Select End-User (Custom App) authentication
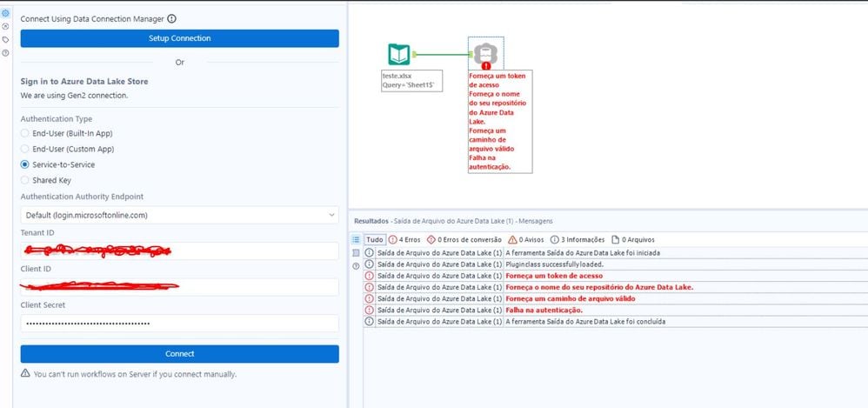The height and width of the screenshot is (408, 868). 24,149
